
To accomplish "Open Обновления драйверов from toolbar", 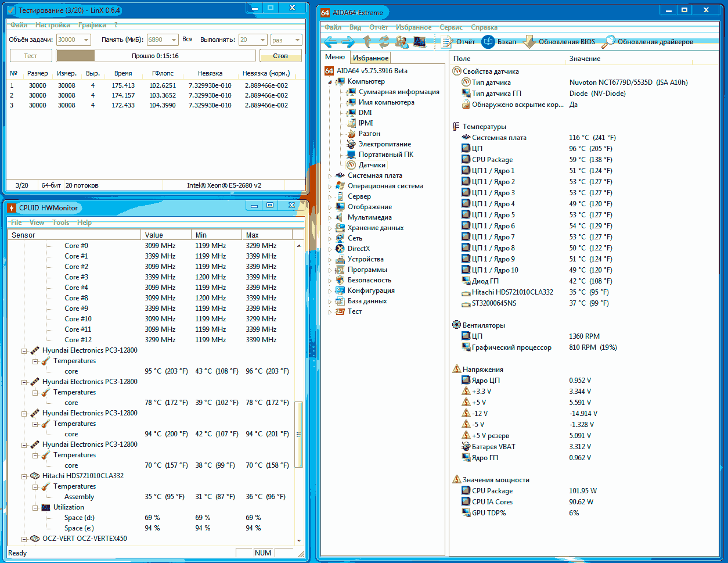I will [x=647, y=42].
